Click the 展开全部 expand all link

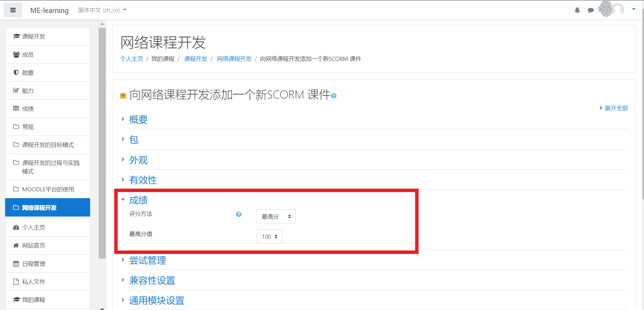click(616, 108)
